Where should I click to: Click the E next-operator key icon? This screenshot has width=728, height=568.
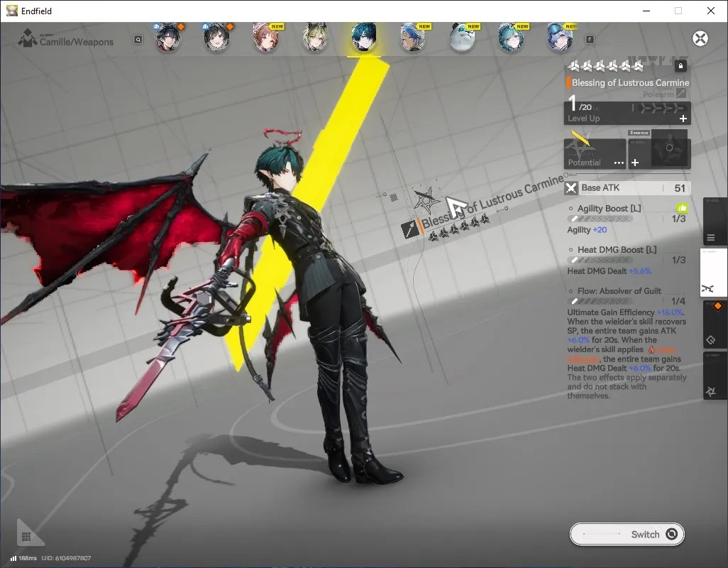click(590, 40)
